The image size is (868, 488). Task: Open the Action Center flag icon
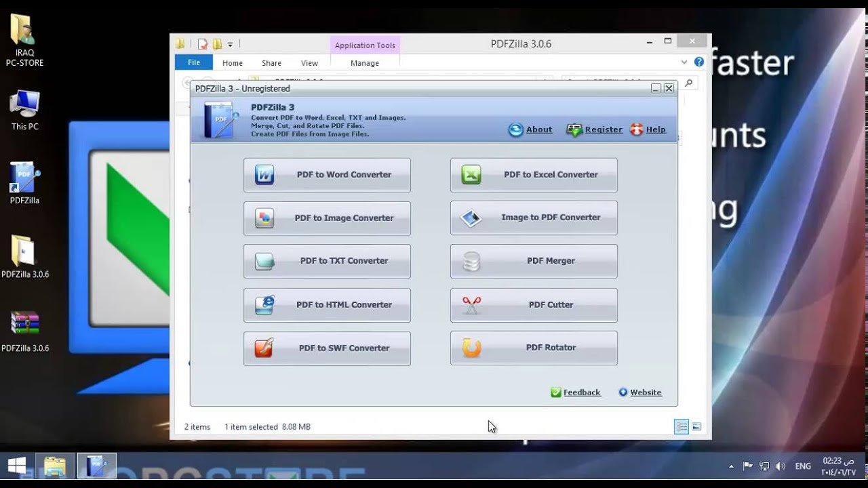click(747, 466)
